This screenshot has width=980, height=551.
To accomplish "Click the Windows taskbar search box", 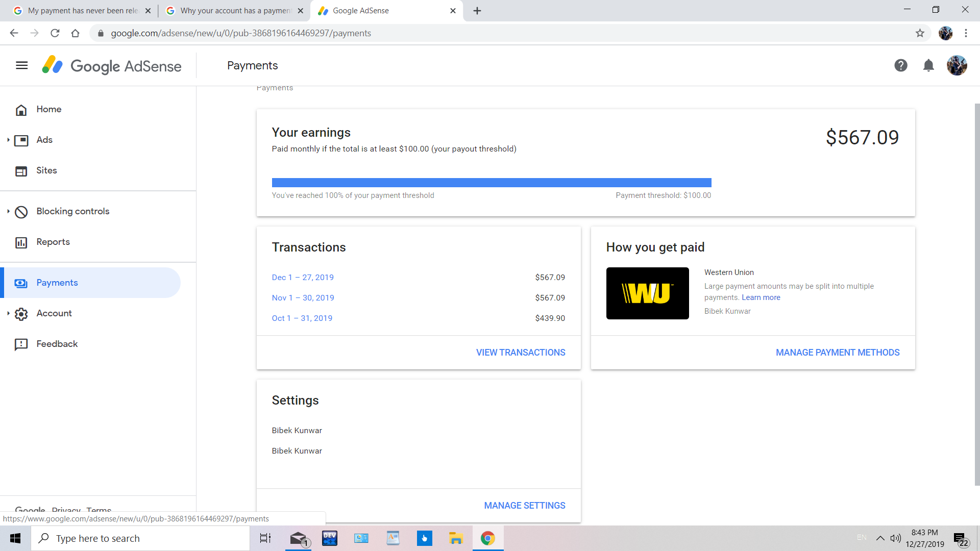I will (140, 538).
